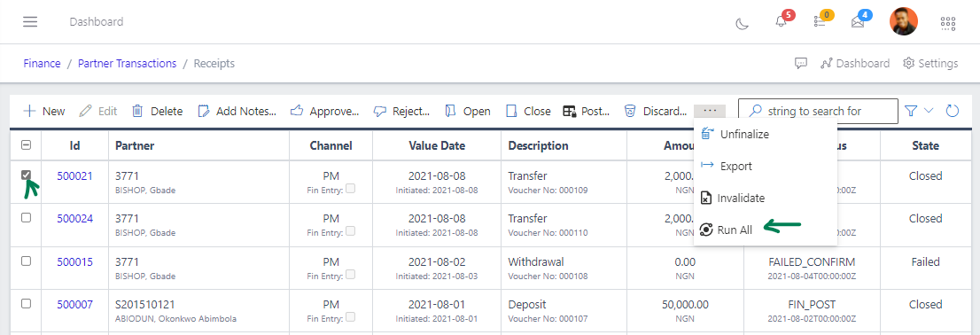Click the Close toolbar button

click(528, 112)
